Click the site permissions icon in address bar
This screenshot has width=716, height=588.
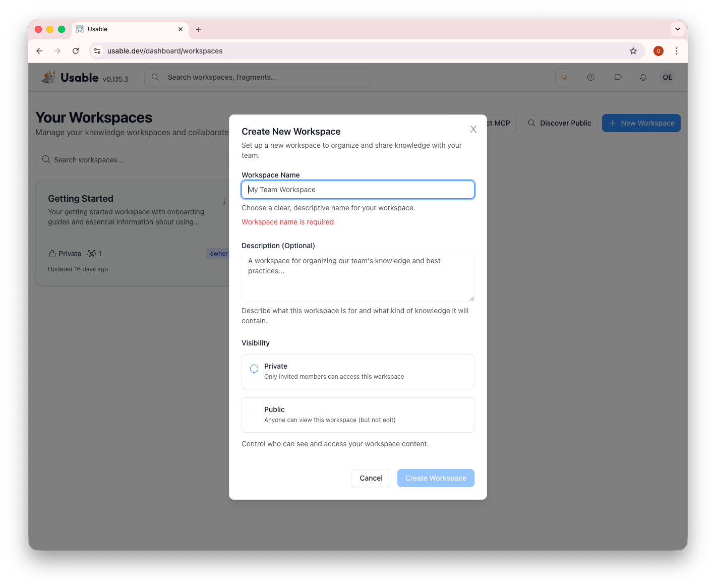[x=97, y=51]
